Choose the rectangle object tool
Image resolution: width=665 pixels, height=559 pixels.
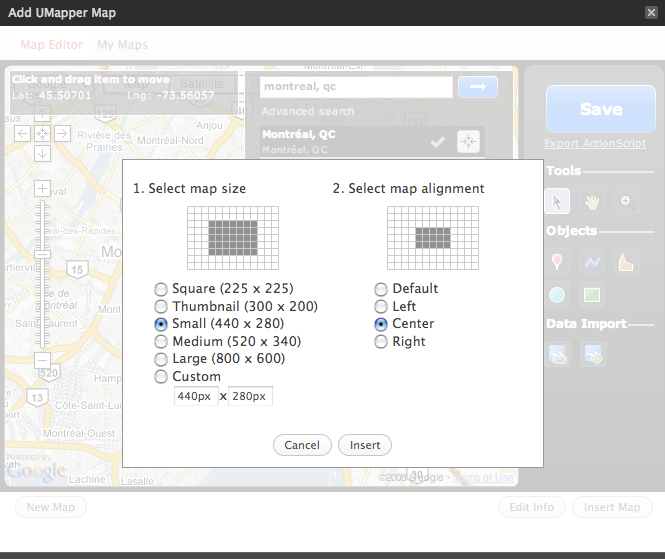coord(592,295)
